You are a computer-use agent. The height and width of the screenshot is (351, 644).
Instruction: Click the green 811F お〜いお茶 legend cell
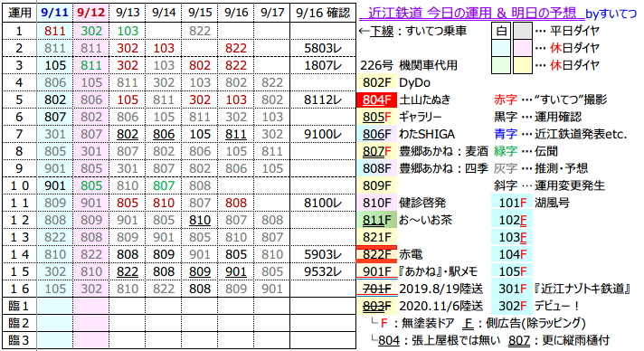coord(376,220)
